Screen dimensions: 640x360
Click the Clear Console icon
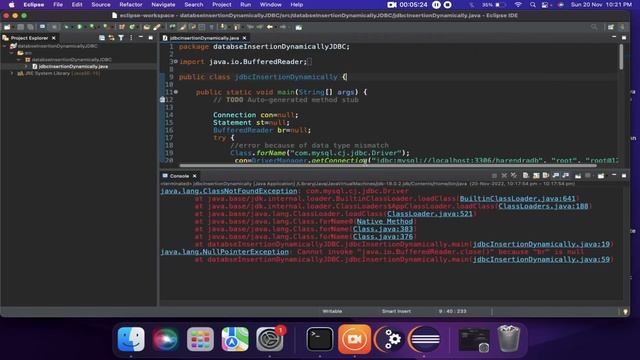point(525,176)
